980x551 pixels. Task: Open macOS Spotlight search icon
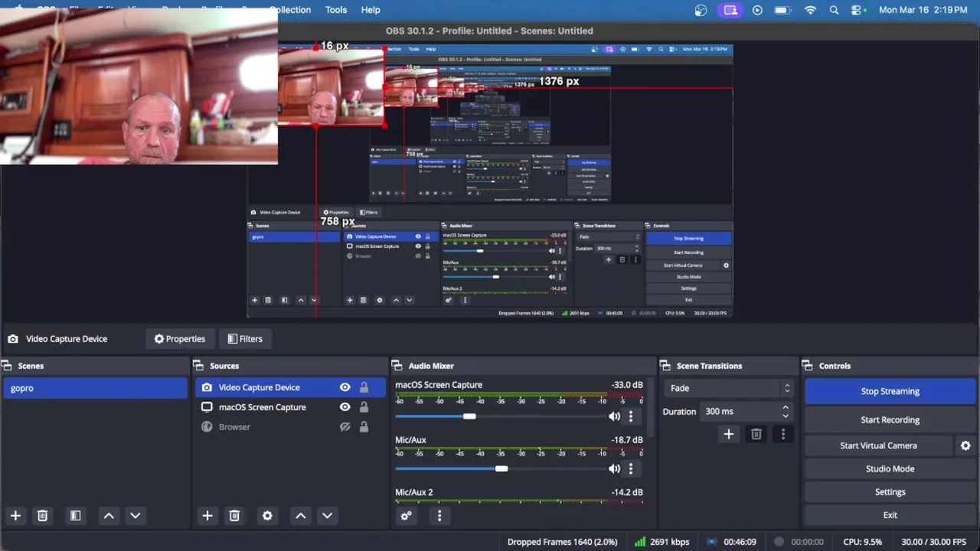pos(835,10)
